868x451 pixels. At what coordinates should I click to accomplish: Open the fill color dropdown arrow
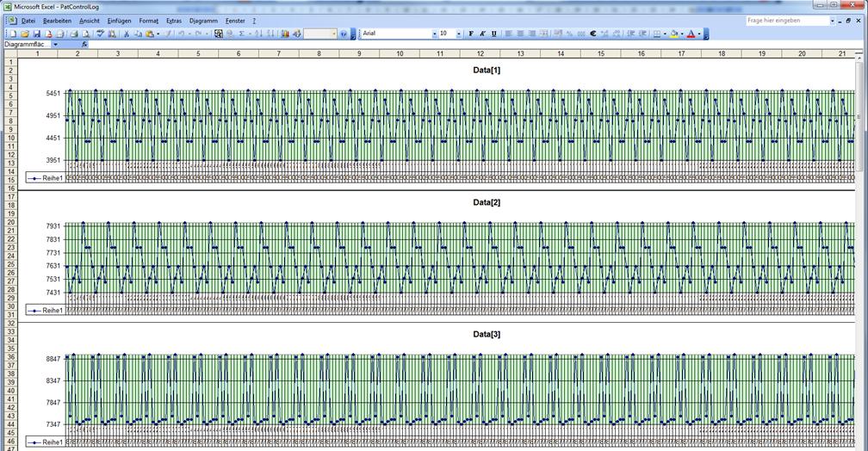tap(682, 34)
